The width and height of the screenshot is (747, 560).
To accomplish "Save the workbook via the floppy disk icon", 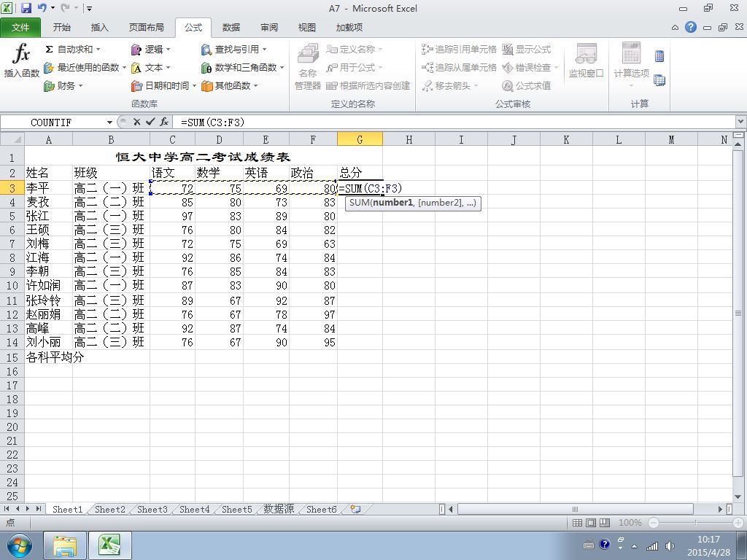I will 26,8.
